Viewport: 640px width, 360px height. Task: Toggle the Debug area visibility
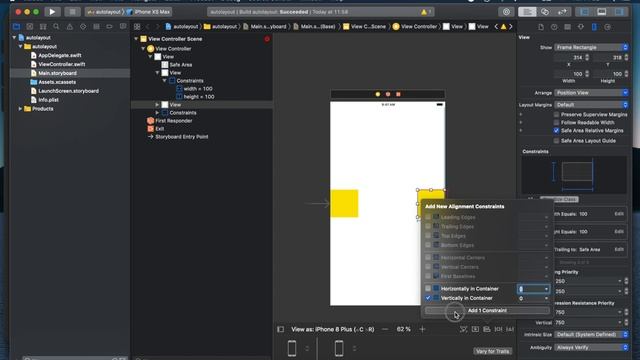pyautogui.click(x=602, y=12)
